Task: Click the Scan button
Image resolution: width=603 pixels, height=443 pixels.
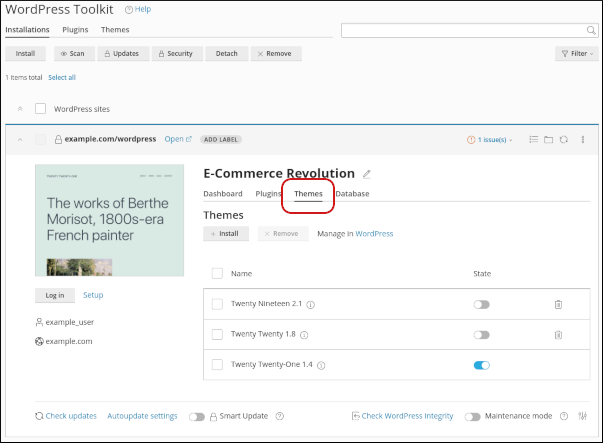Action: point(74,53)
